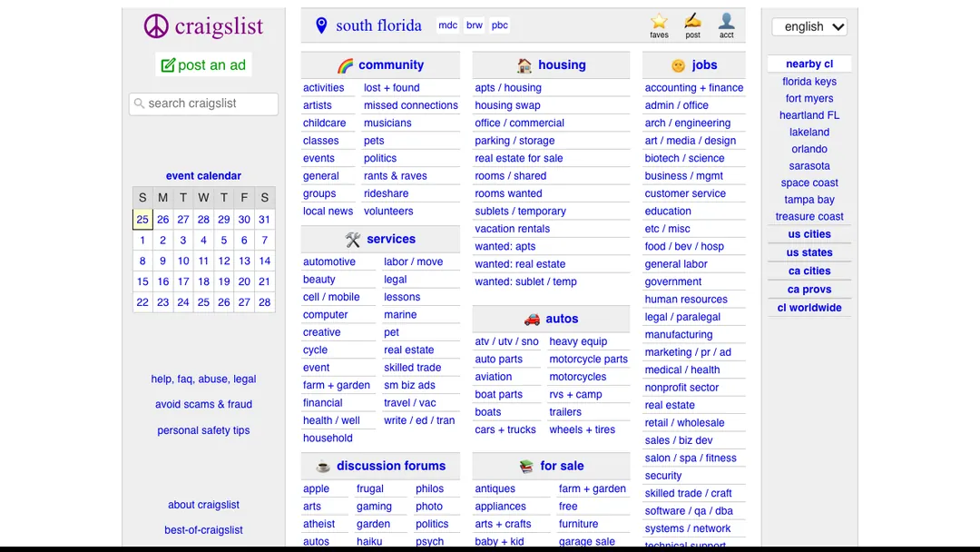Open help, faq, abuse, legal link
Screen dimensions: 980x552
[x=204, y=379]
